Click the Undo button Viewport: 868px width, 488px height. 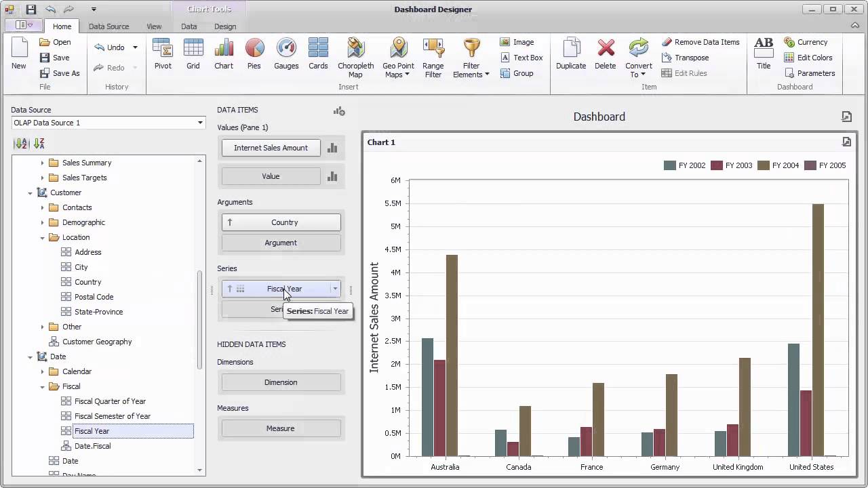click(x=109, y=47)
